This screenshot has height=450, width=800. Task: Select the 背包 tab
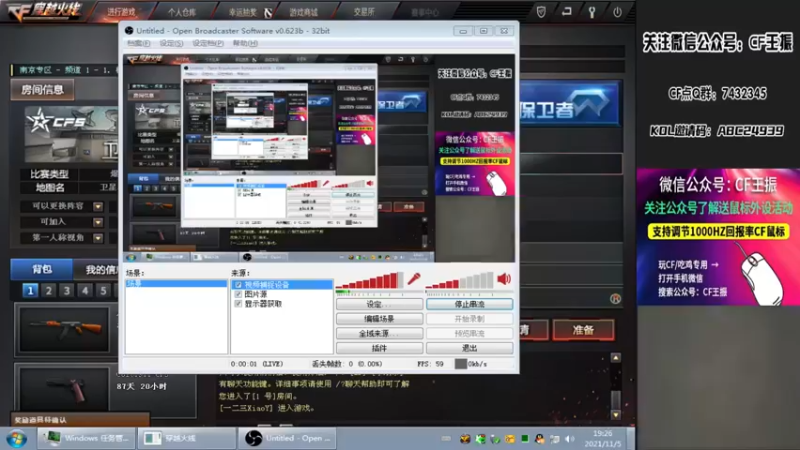42,269
